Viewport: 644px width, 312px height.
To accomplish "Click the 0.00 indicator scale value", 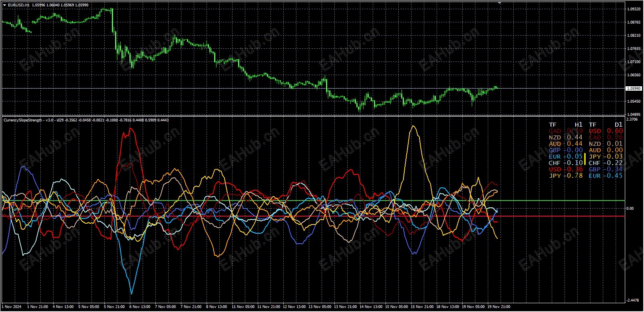I will pos(630,209).
